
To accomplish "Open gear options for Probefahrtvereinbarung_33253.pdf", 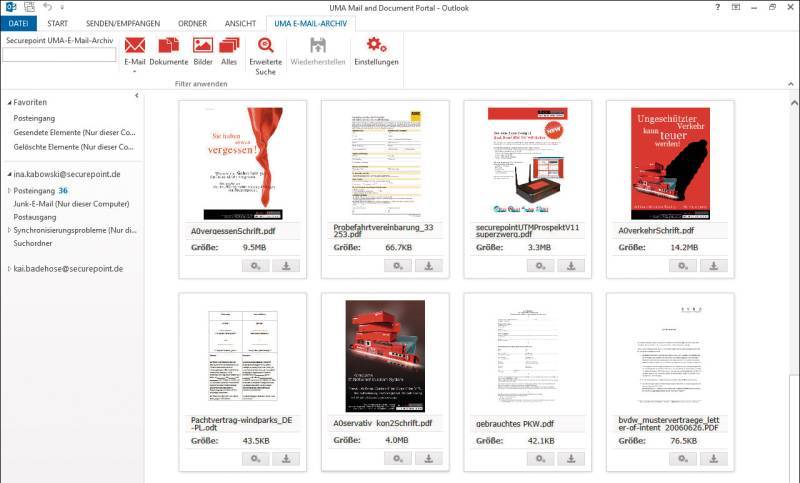I will 398,266.
